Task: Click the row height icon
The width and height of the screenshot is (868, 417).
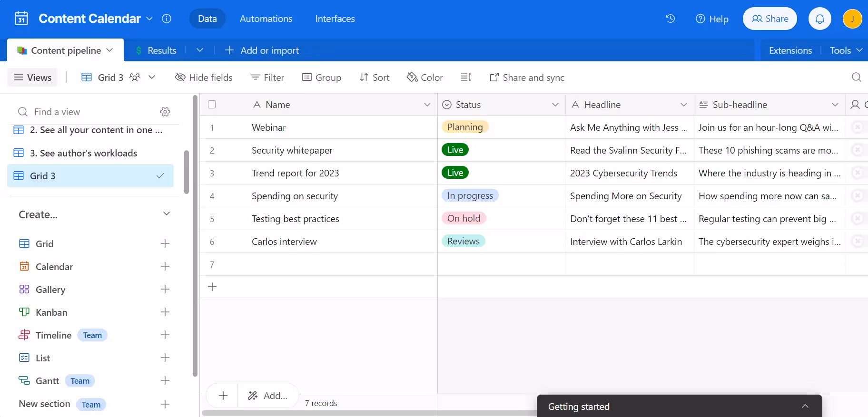Action: (466, 77)
